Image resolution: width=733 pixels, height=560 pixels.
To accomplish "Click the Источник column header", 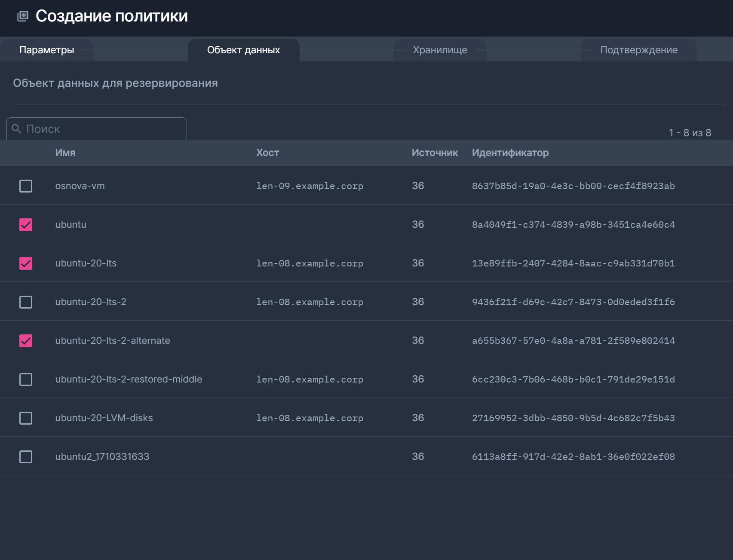I will click(435, 153).
